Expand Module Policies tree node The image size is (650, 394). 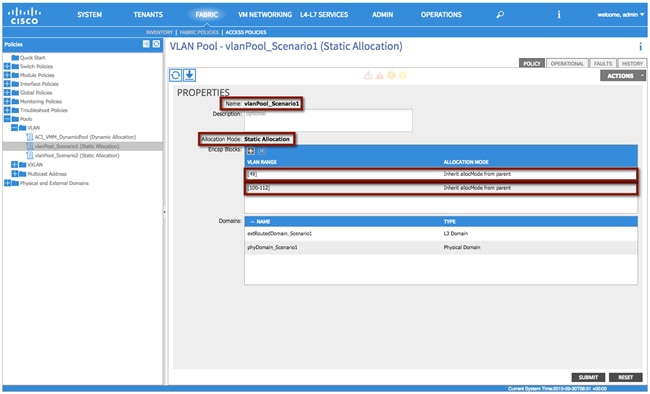(7, 75)
